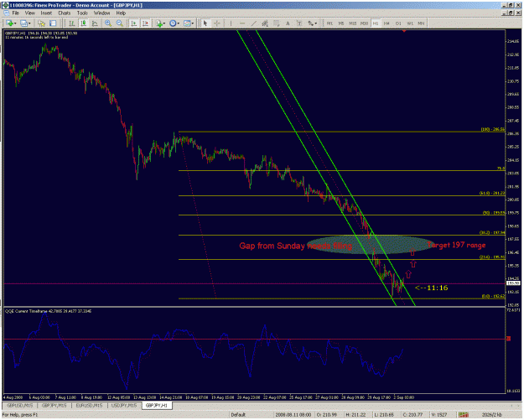
Task: Expand the Templates dropdown arrow
Action: [193, 23]
